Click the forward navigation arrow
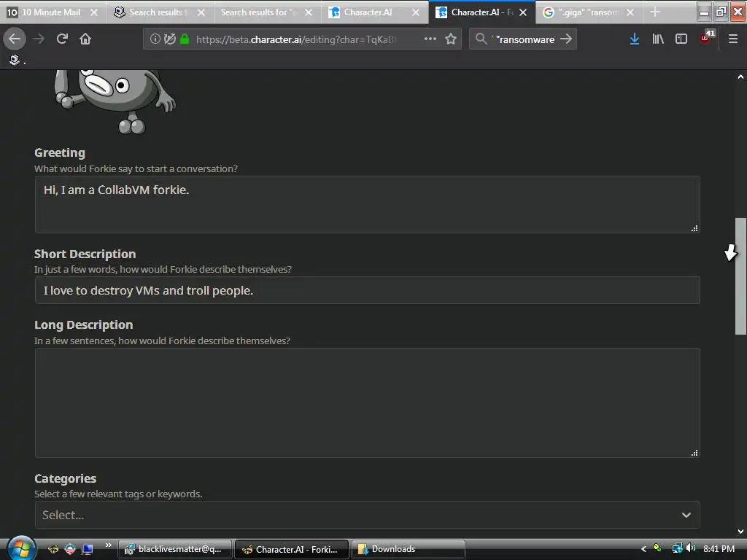Viewport: 747px width, 560px height. click(x=39, y=39)
